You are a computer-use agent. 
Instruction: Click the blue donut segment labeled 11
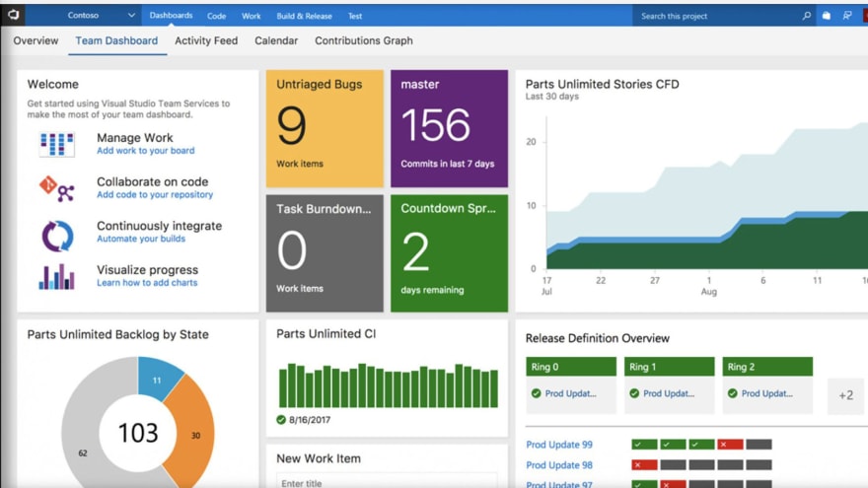click(x=157, y=379)
